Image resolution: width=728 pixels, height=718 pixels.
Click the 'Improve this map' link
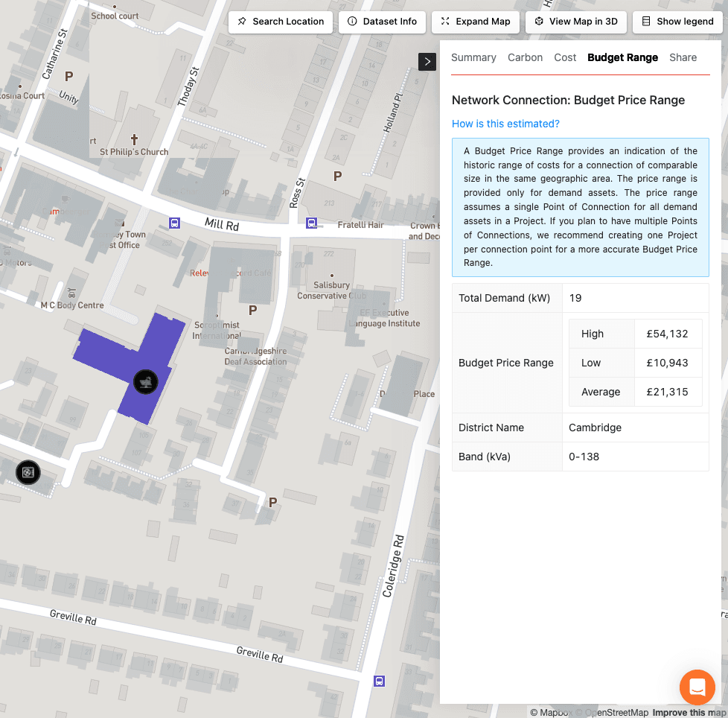[x=689, y=713]
